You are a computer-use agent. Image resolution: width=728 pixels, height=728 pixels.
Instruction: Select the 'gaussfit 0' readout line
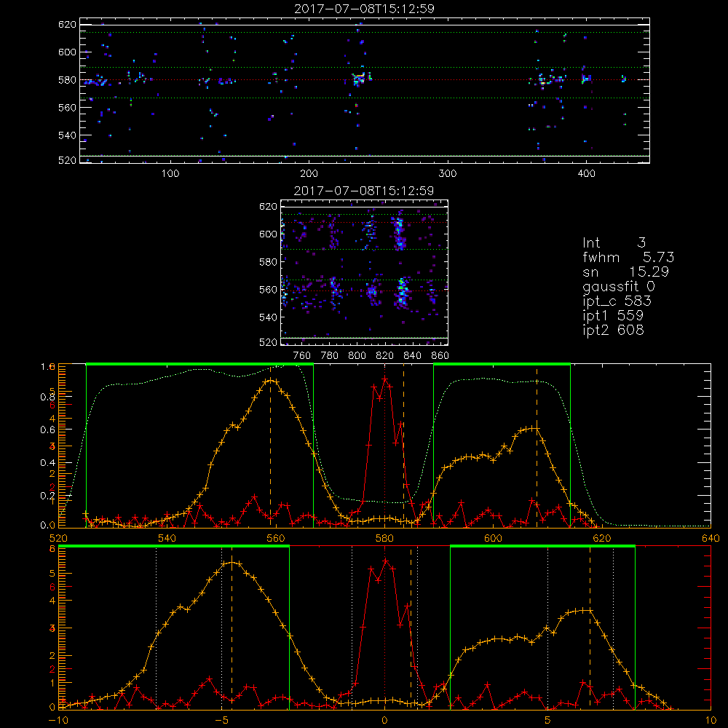pos(618,286)
